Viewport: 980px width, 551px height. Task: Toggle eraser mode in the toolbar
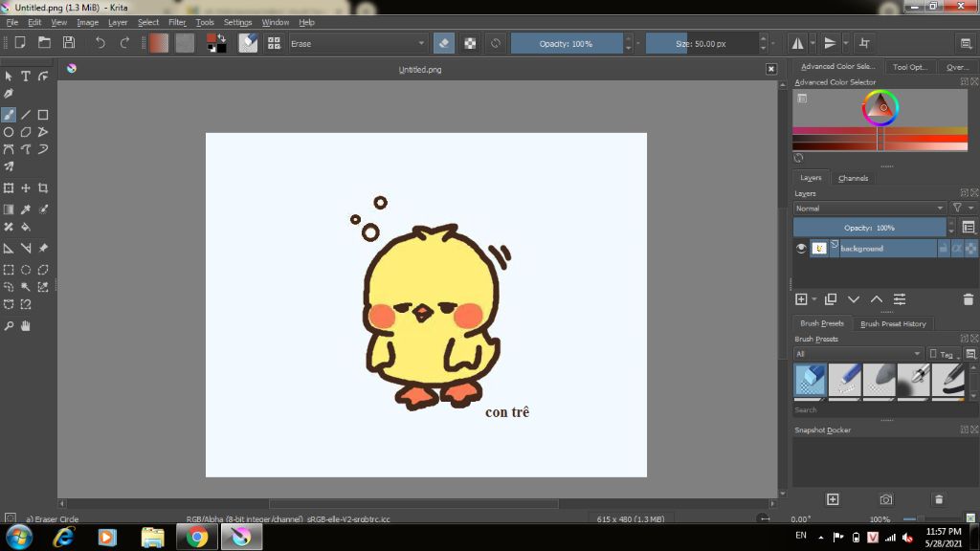click(x=444, y=43)
